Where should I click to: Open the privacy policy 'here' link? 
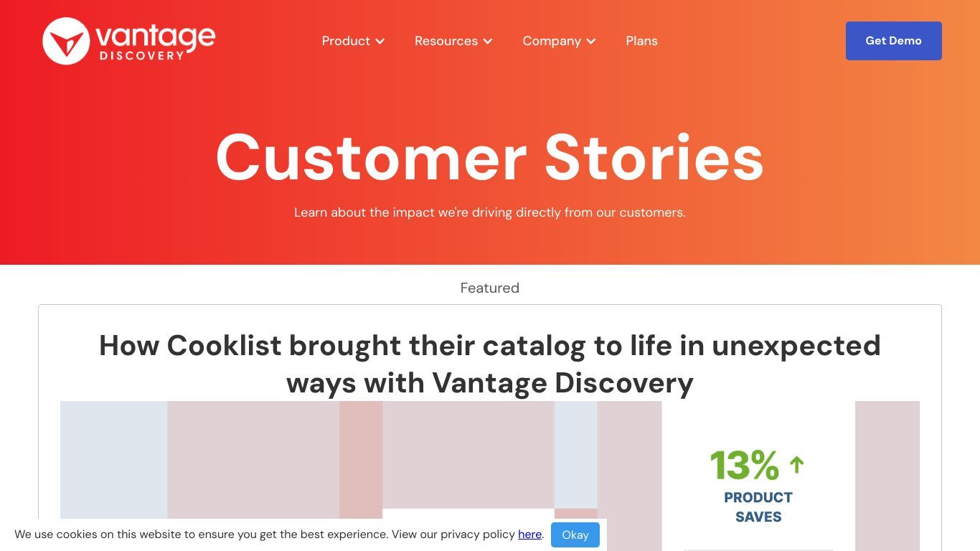coord(529,534)
